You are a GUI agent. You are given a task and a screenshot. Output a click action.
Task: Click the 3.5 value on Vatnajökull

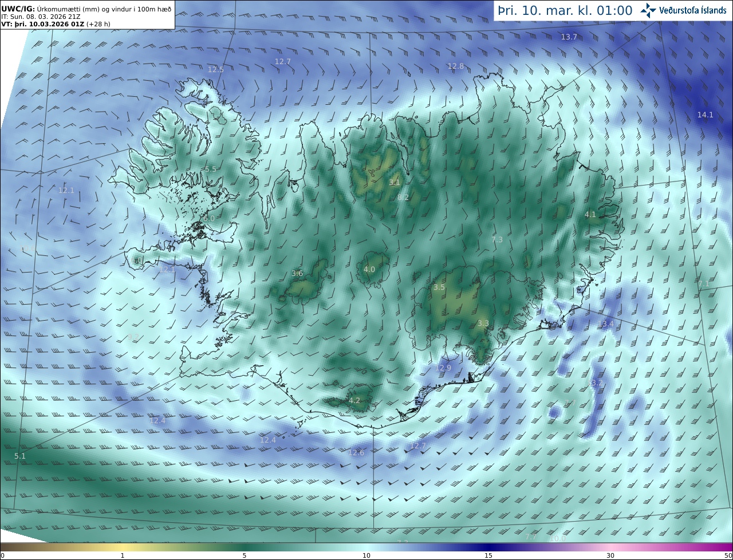point(439,287)
